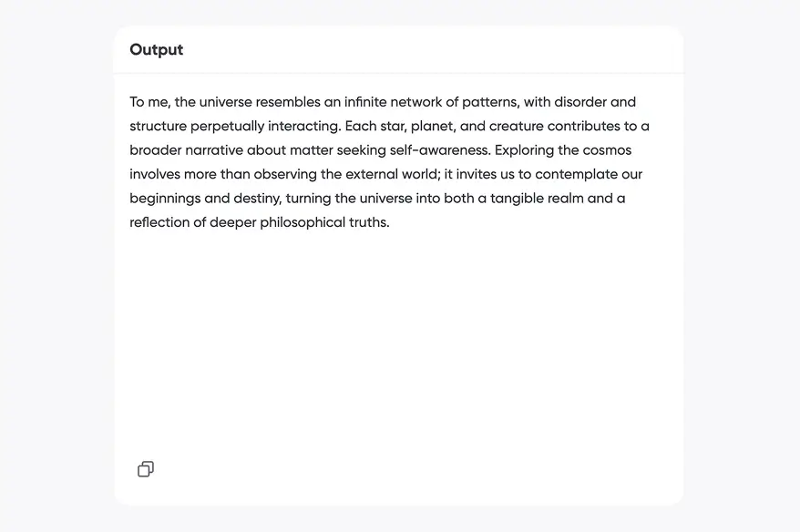This screenshot has width=800, height=532.
Task: Copy the output text with the copy icon
Action: pyautogui.click(x=146, y=469)
